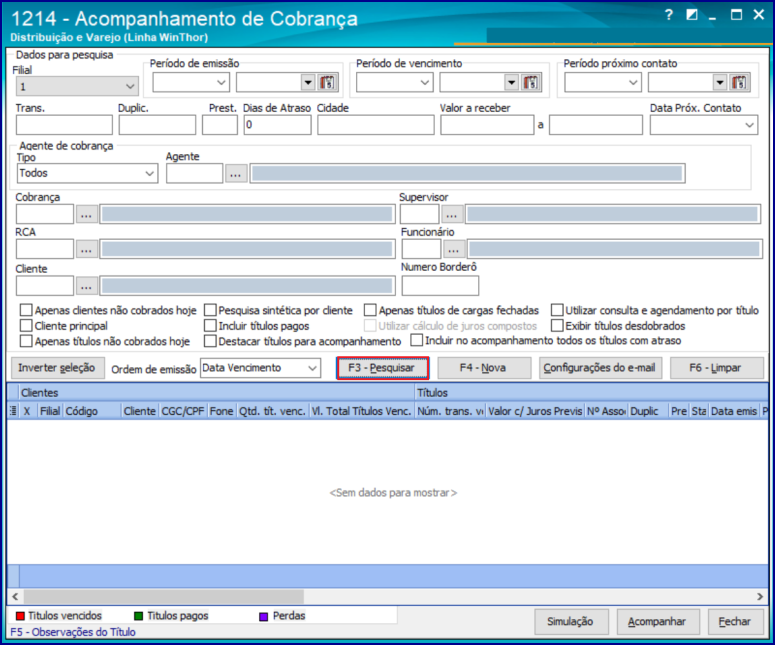Screen dimensions: 775x645
Task: Click the Cidade input field
Action: pyautogui.click(x=376, y=125)
